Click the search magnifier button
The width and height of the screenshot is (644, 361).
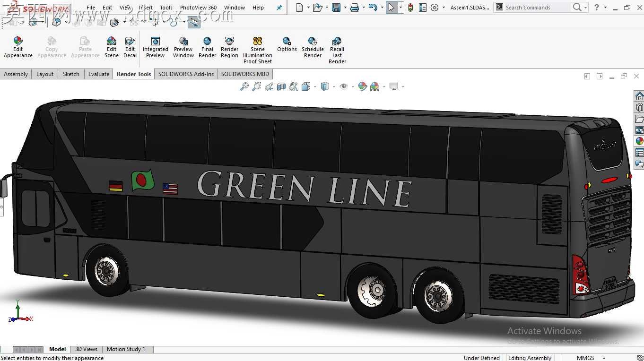577,8
